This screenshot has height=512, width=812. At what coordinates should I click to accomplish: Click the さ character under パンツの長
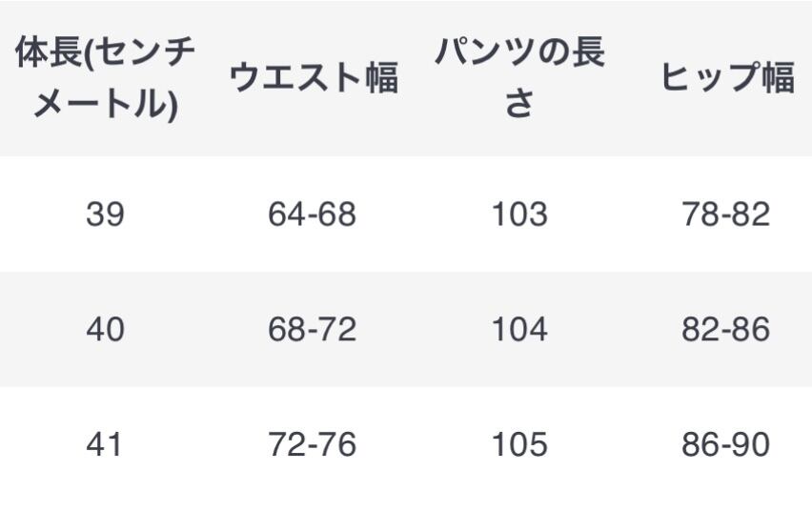coord(519,103)
